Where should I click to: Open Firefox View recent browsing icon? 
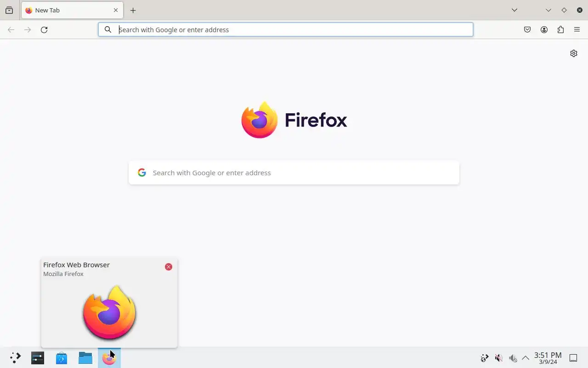pyautogui.click(x=9, y=10)
